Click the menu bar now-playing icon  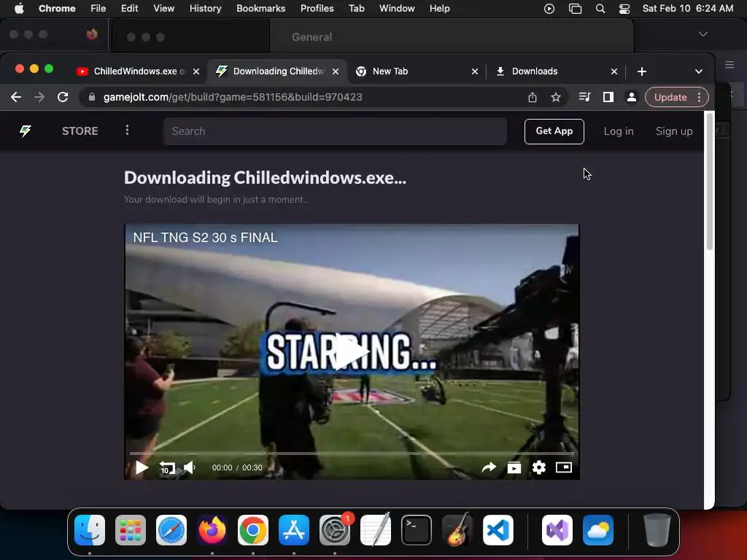point(549,9)
